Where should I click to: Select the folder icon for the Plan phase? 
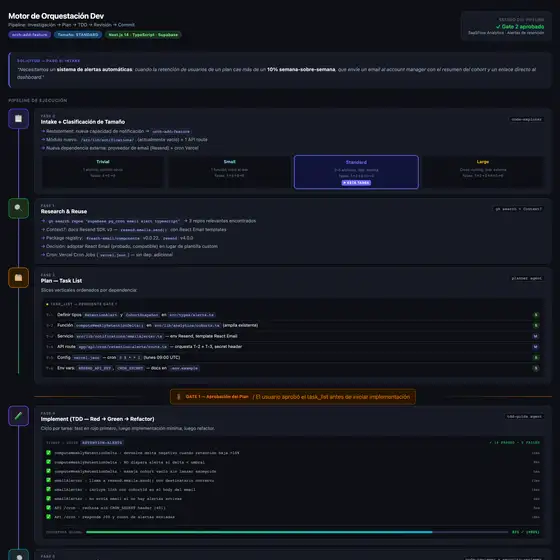click(x=18, y=278)
